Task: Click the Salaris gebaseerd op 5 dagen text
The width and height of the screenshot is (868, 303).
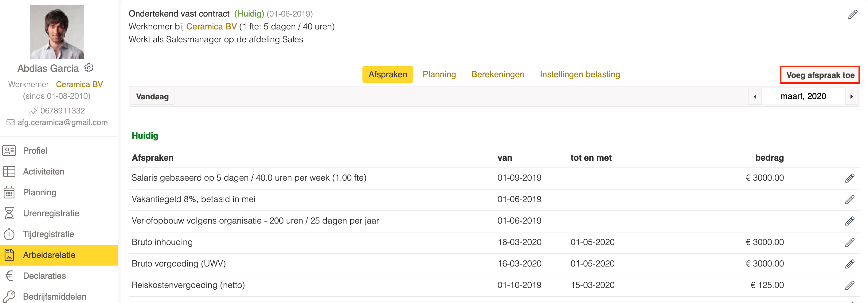Action: click(249, 178)
